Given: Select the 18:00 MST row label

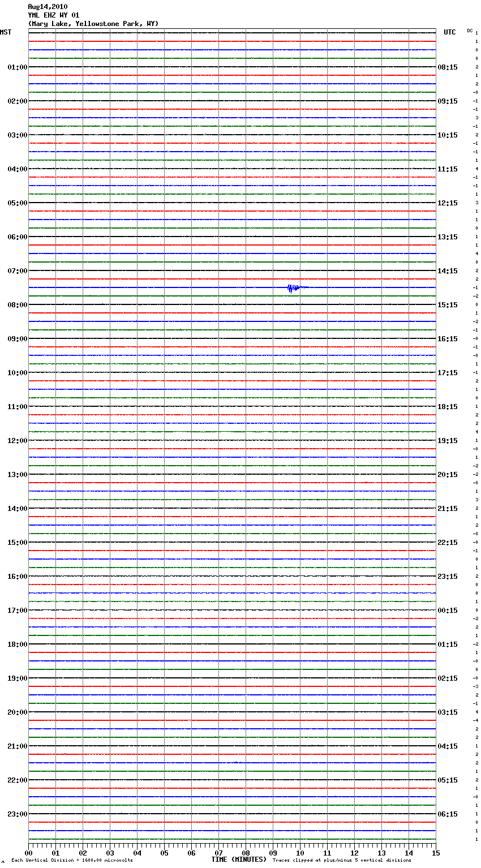Looking at the screenshot, I should (17, 644).
